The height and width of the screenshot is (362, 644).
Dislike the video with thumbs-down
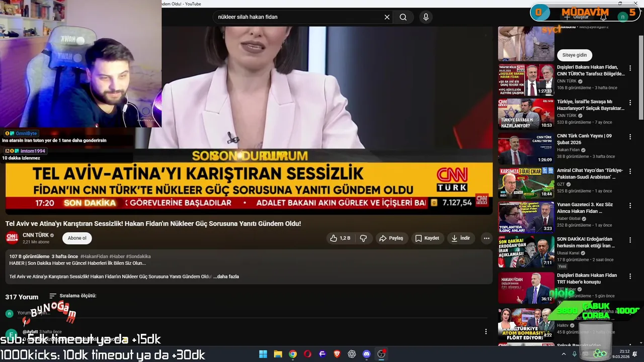coord(363,238)
